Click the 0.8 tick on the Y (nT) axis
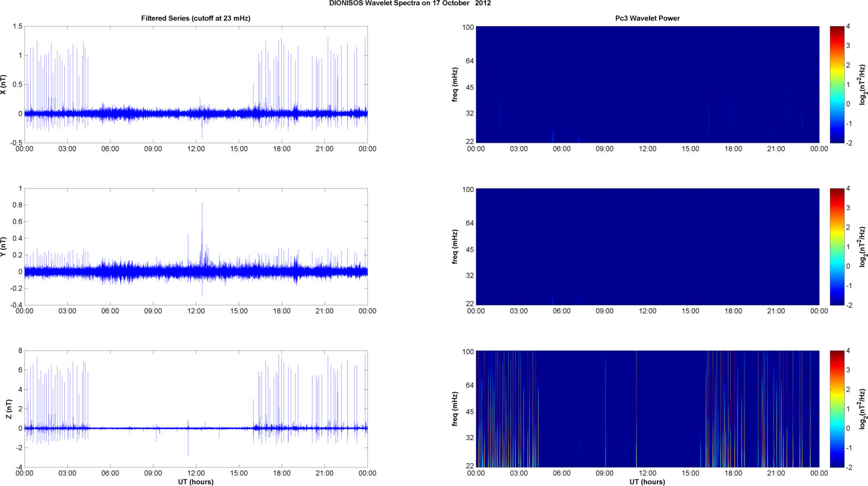The width and height of the screenshot is (868, 486). tap(17, 205)
